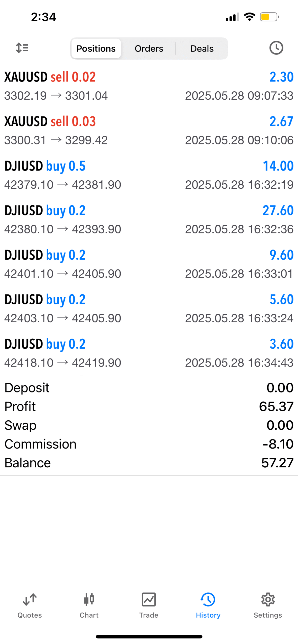Tap the Balance 57.27 summary row

point(149,463)
